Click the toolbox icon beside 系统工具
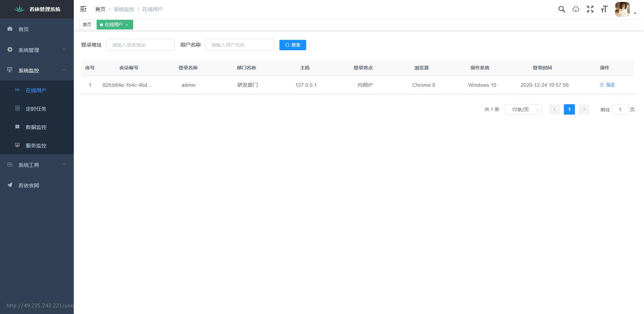Viewport: 644px width, 314px height. click(10, 165)
